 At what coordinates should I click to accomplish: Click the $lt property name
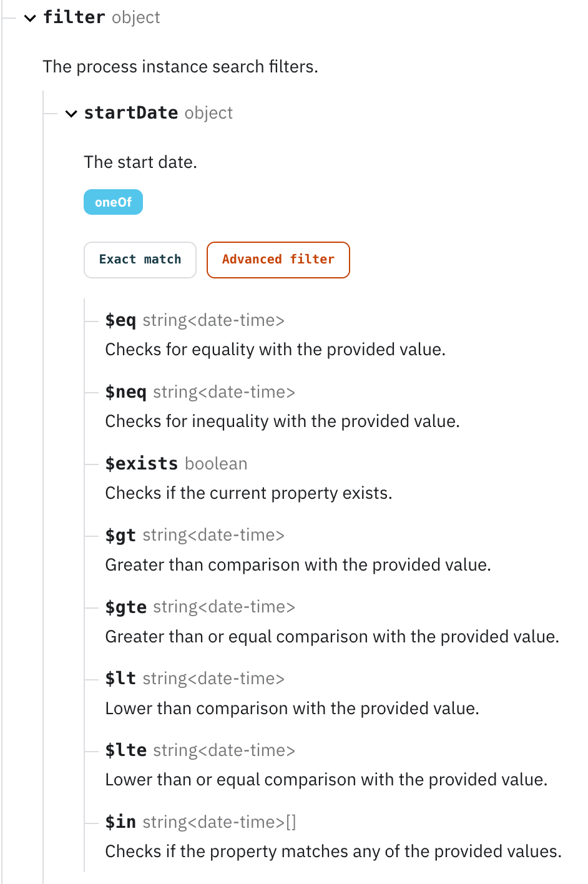point(120,679)
